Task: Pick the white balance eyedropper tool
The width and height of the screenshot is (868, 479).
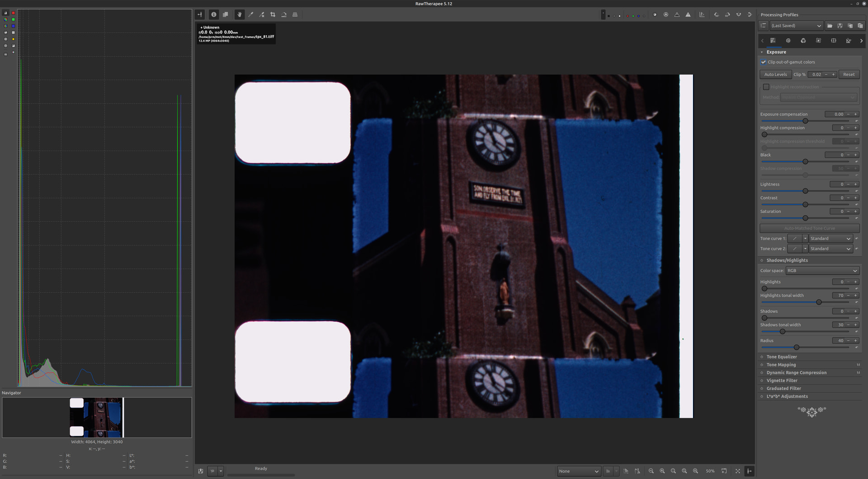Action: click(250, 14)
